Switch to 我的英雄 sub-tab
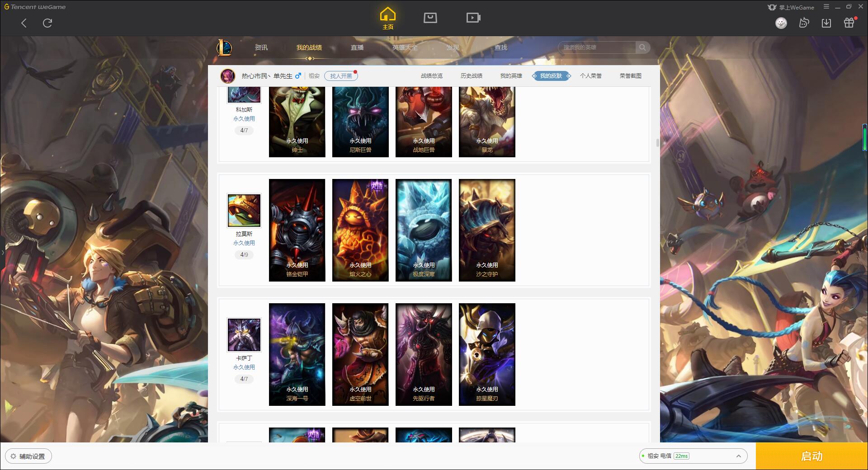 [511, 76]
